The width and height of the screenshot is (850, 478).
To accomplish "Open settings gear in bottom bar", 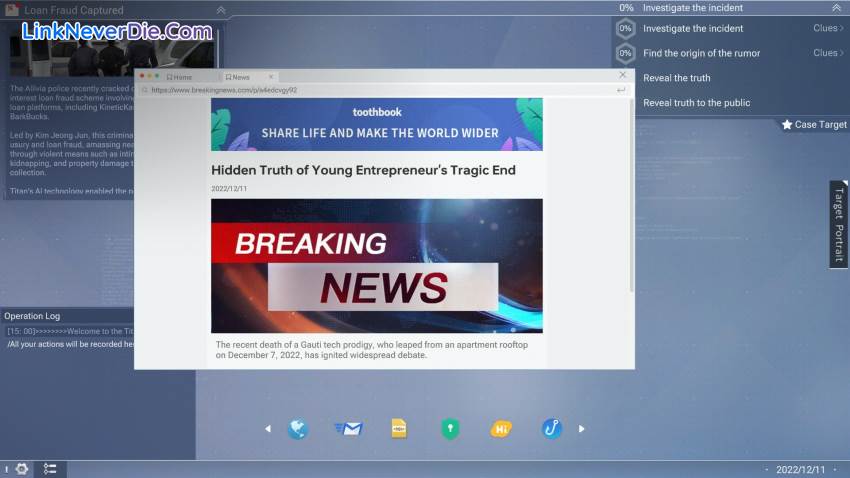I will coord(21,468).
